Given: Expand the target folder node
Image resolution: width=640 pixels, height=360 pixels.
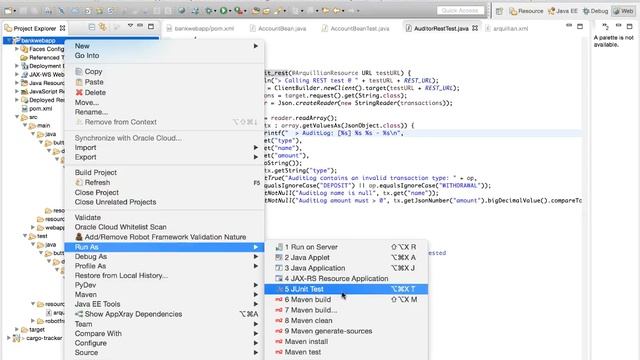Looking at the screenshot, I should tap(17, 329).
